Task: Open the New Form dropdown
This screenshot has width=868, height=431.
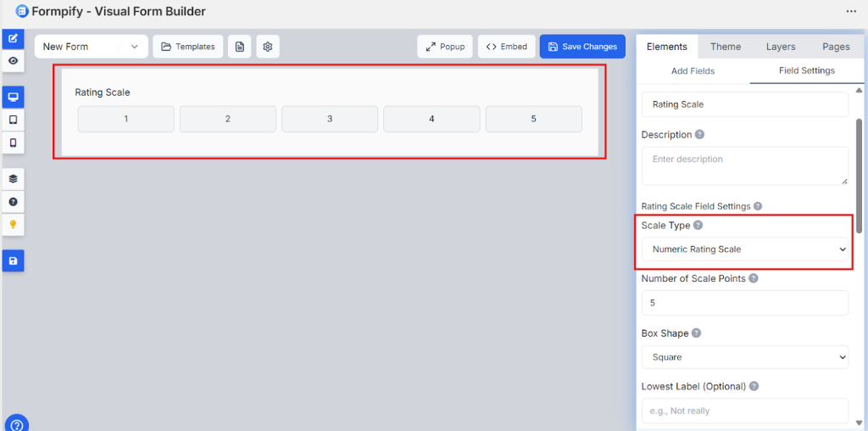Action: (91, 47)
